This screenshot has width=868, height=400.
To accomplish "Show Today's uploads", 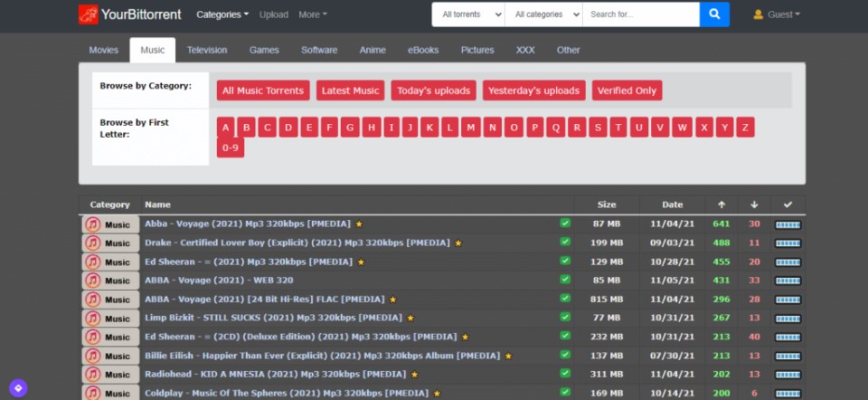I will (x=433, y=90).
